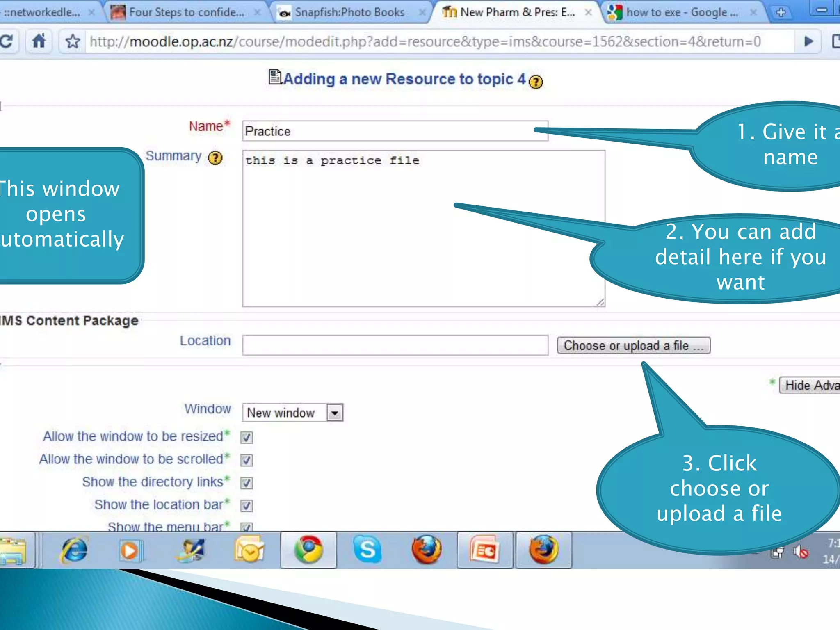Open help icon next to page heading

click(536, 82)
